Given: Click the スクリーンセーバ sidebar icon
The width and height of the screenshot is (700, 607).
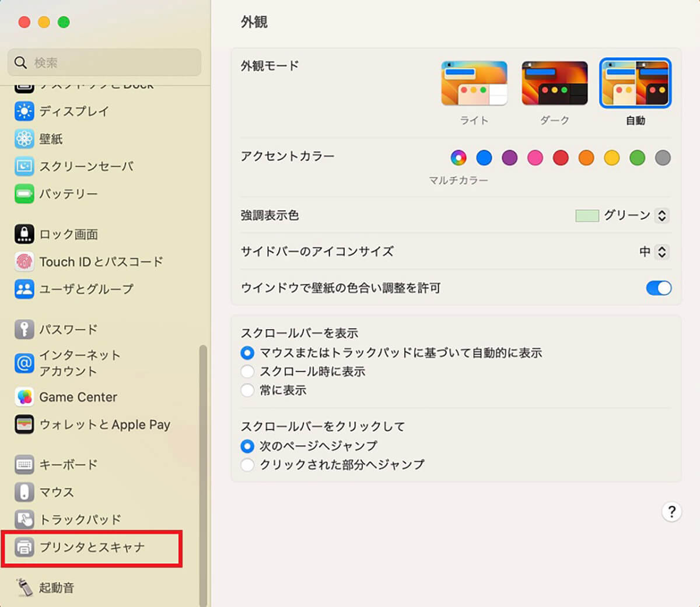Looking at the screenshot, I should [x=24, y=166].
